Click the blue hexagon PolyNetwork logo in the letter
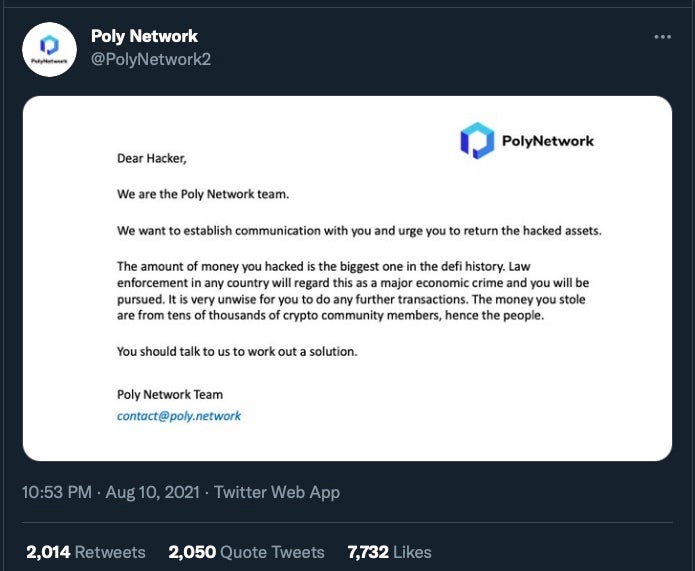695x571 pixels. [477, 140]
